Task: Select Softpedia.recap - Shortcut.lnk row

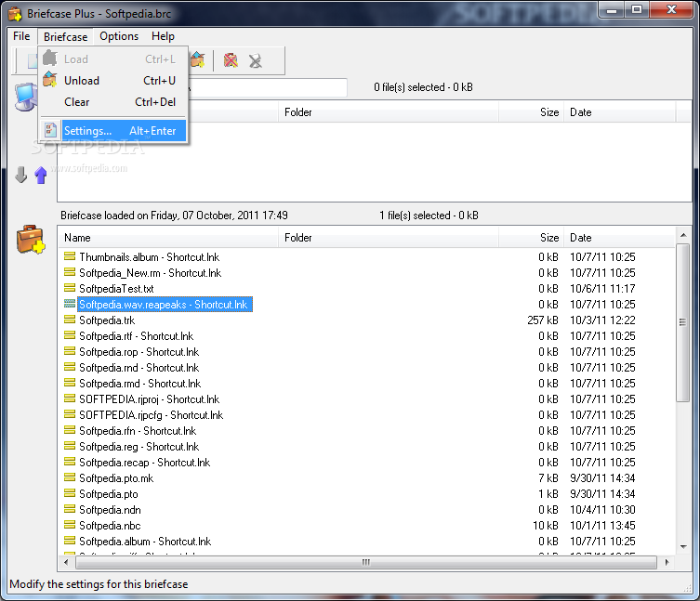Action: [144, 463]
